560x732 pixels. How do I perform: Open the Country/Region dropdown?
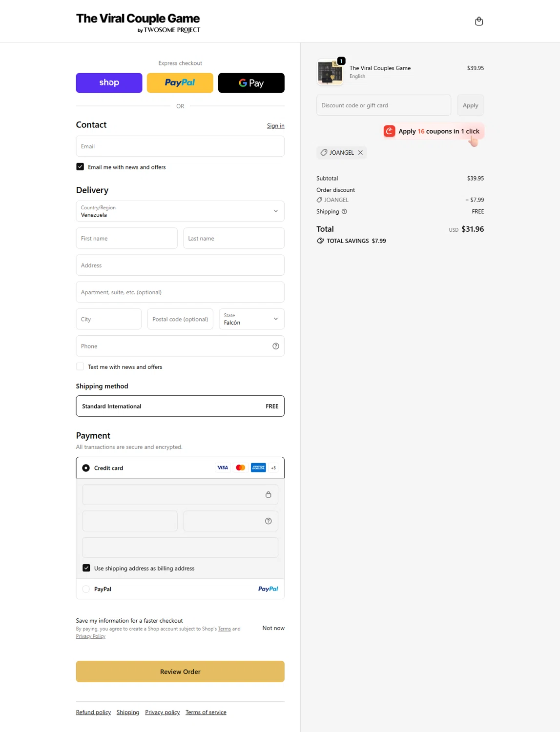pos(180,211)
